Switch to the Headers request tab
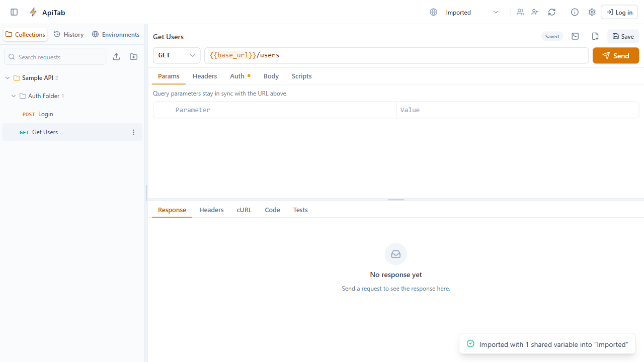The height and width of the screenshot is (362, 644). [205, 76]
